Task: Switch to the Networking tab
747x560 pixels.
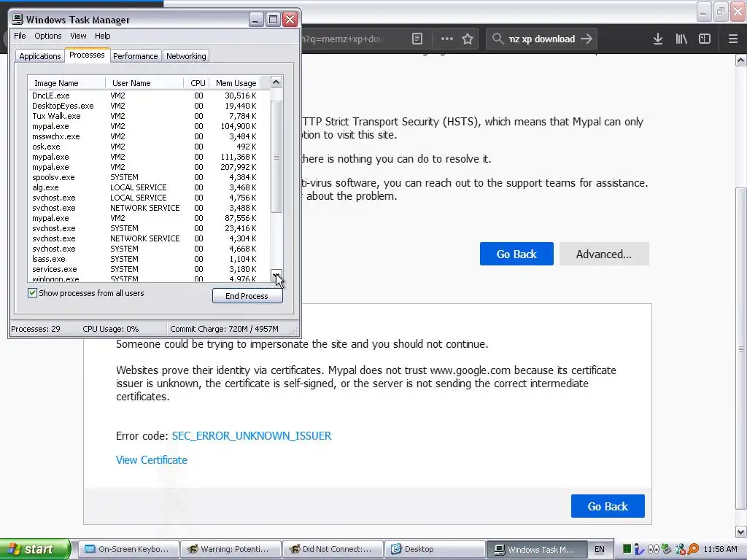Action: pos(186,56)
